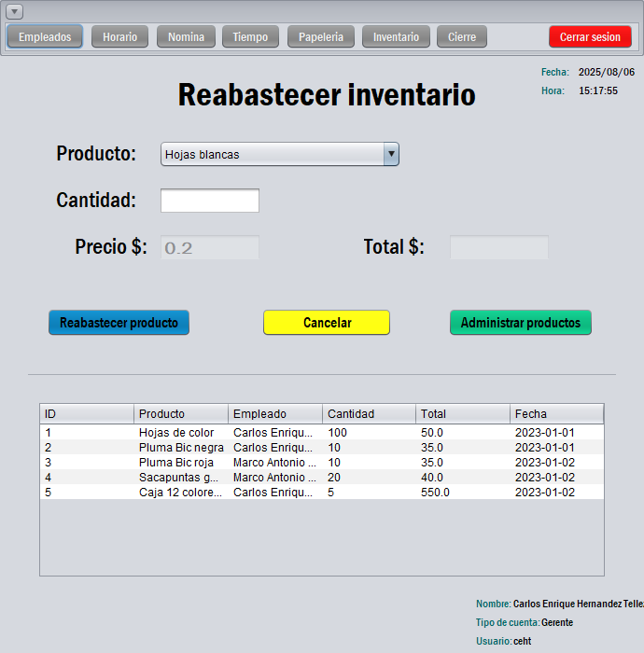Screen dimensions: 644x653
Task: Click the name Carlos Enrique Hernandez text
Action: pos(579,604)
